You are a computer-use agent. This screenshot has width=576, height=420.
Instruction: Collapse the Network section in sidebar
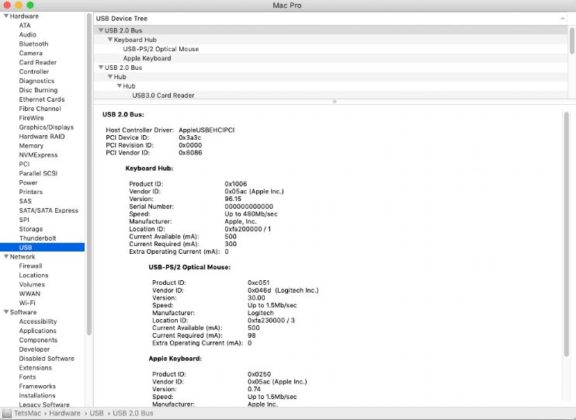pos(6,256)
